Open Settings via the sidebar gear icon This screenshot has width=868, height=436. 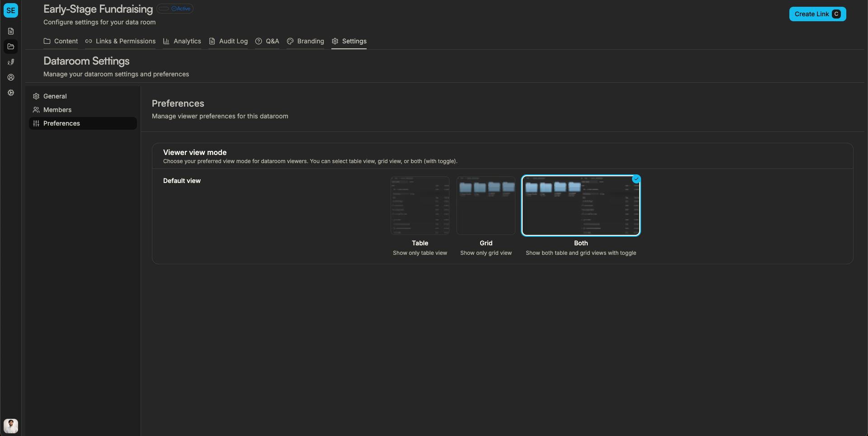point(11,93)
